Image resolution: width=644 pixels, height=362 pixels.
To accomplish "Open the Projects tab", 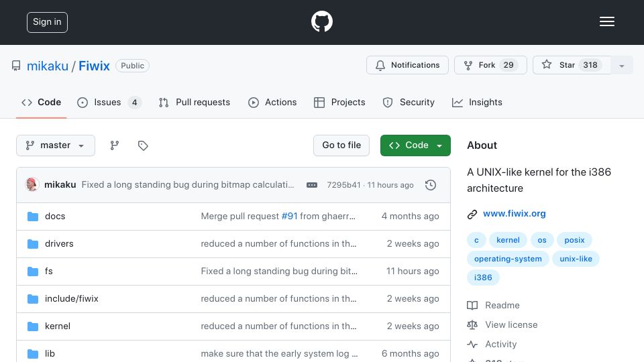I will pos(339,102).
